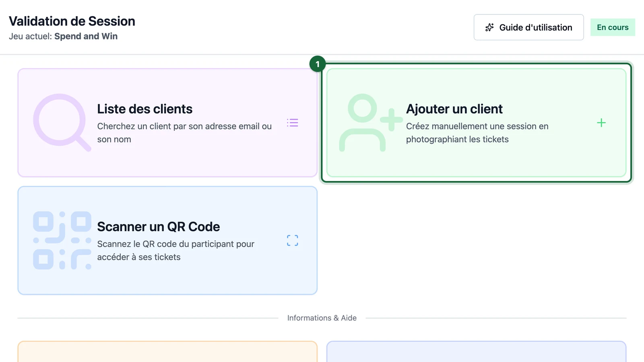Click the purple list icon in Liste des clients
This screenshot has height=362, width=644.
293,123
